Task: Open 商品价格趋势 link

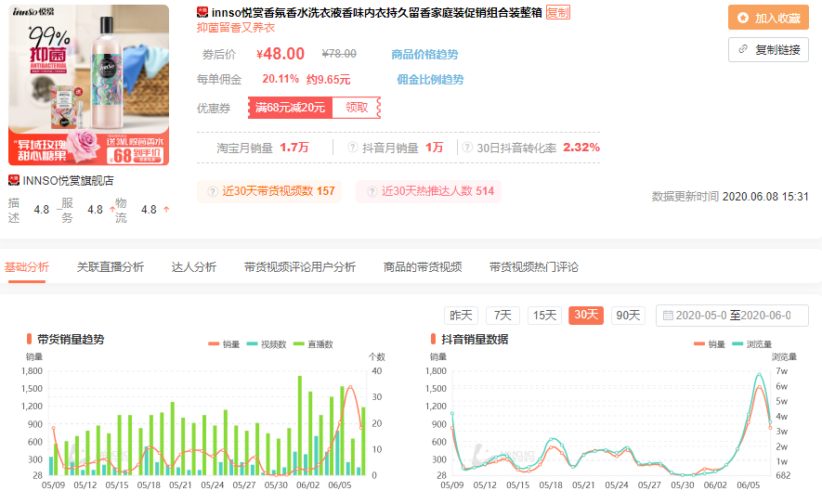Action: tap(424, 55)
